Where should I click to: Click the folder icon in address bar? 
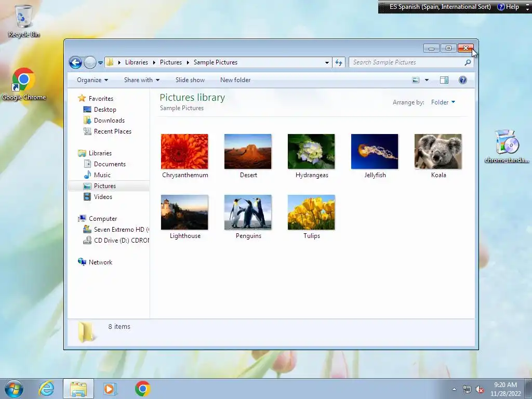pyautogui.click(x=110, y=62)
